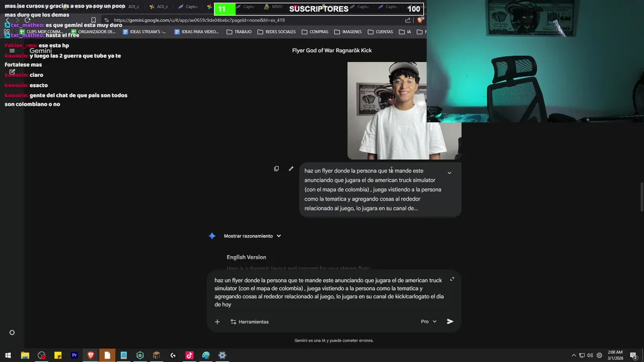Open the yellow hexagon app in taskbar
Screen dimensions: 644x362
140,355
